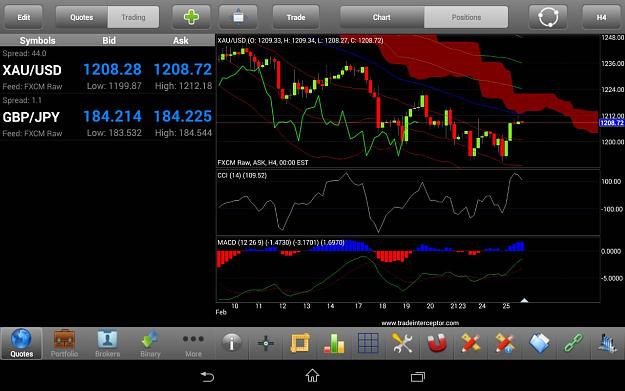The width and height of the screenshot is (625, 391).
Task: Select the XAU/USD symbol row
Action: [107, 70]
